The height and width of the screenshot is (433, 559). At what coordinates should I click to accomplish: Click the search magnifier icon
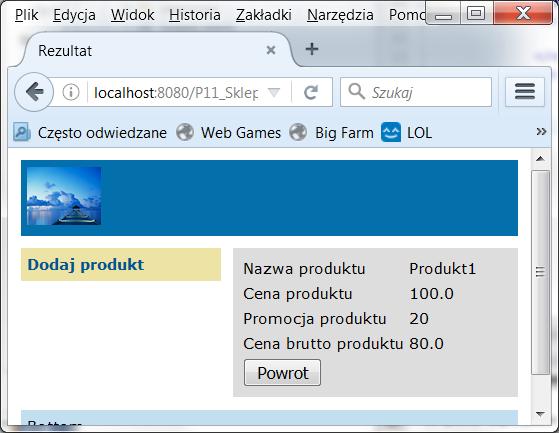tap(356, 92)
